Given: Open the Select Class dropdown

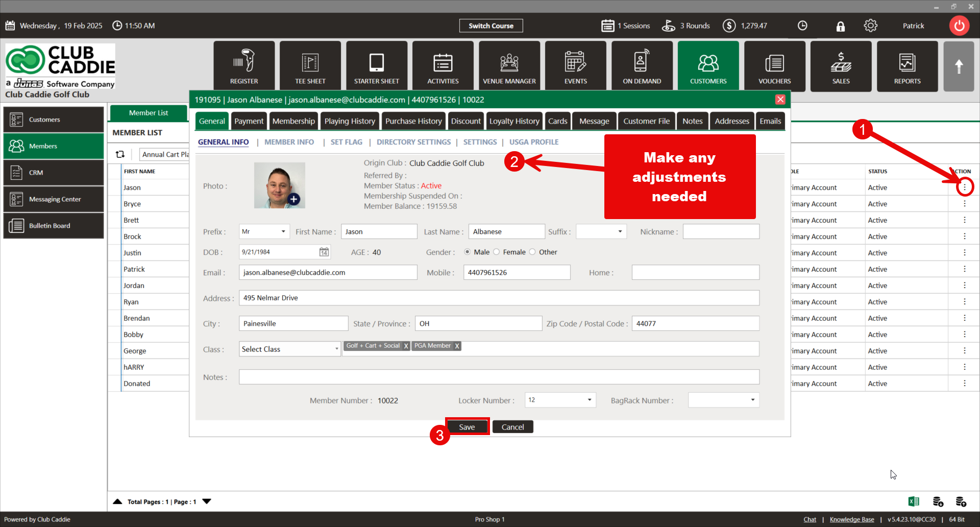Looking at the screenshot, I should click(x=290, y=349).
